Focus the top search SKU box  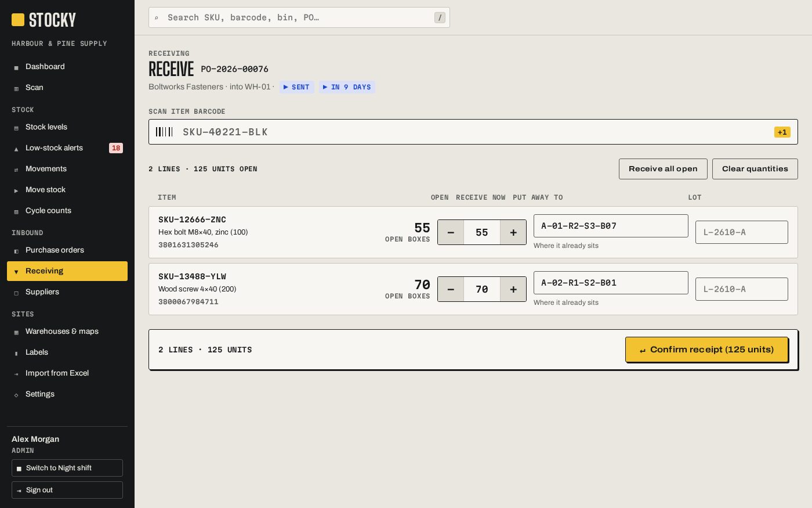(299, 17)
